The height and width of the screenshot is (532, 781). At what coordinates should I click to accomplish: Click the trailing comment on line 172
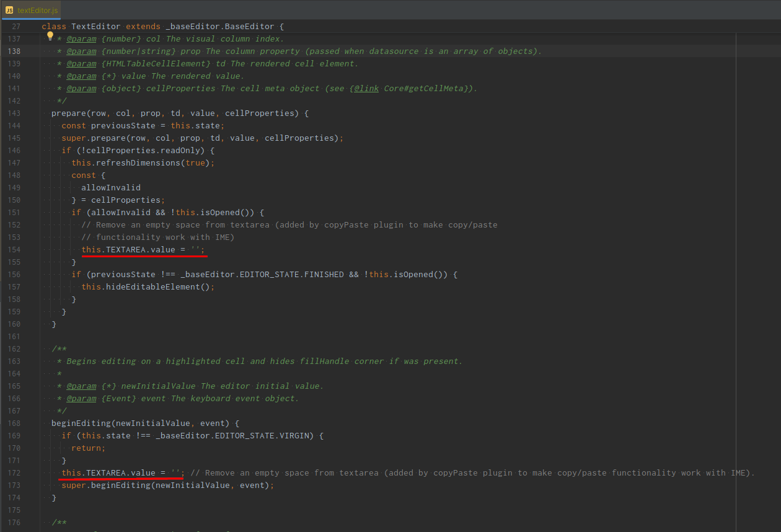click(x=473, y=472)
